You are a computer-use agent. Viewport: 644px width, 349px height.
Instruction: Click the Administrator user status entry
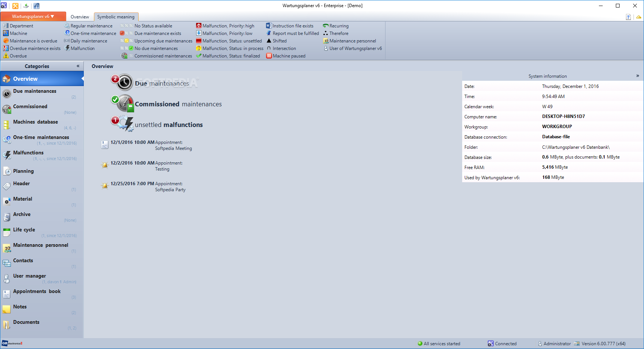click(554, 344)
